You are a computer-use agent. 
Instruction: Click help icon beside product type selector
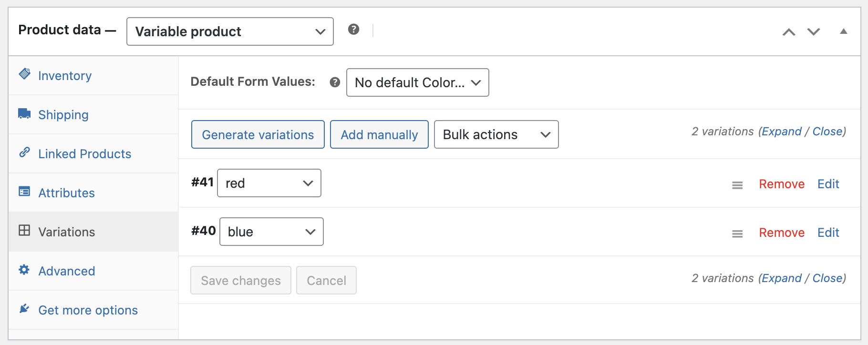pos(353,30)
